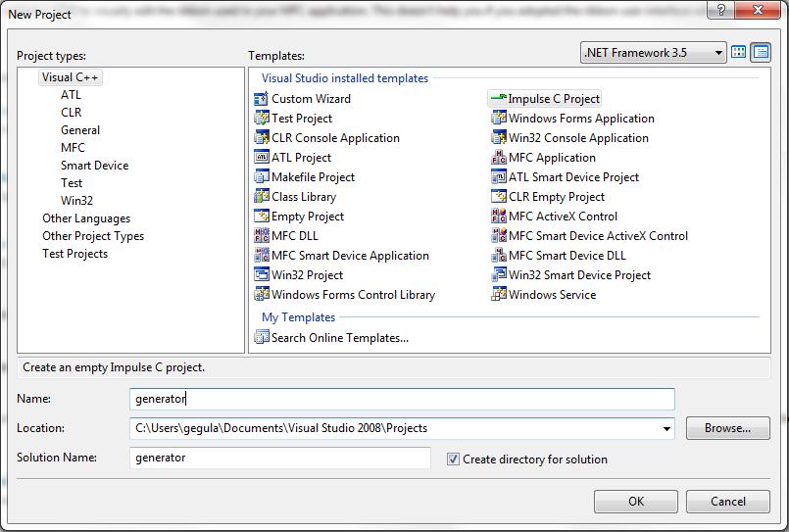The height and width of the screenshot is (532, 789).
Task: Click the MFC ActiveX Control label
Action: point(563,217)
